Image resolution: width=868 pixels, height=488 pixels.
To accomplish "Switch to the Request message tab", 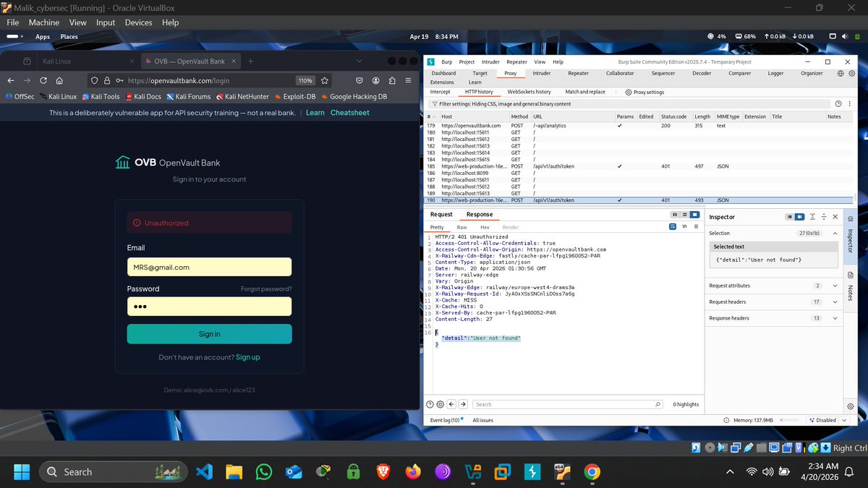I will 441,215.
